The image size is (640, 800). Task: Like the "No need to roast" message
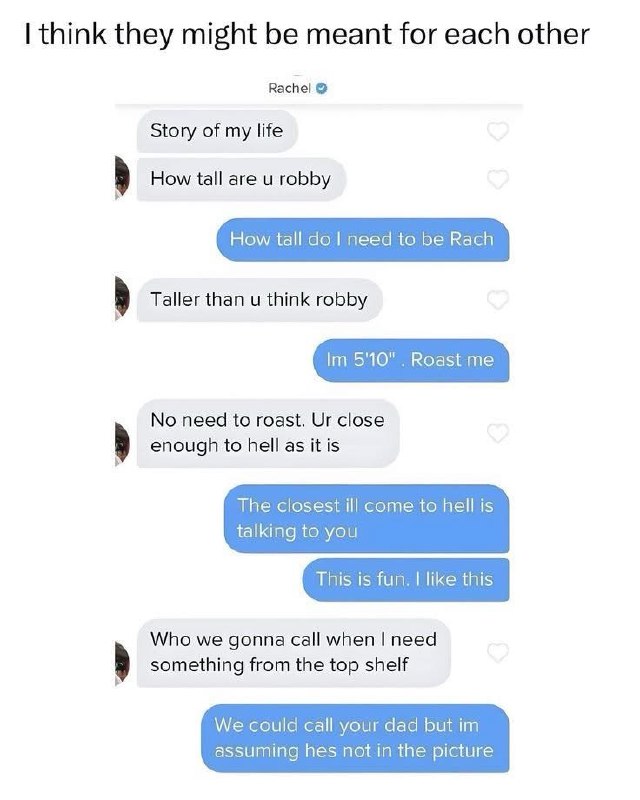click(498, 433)
